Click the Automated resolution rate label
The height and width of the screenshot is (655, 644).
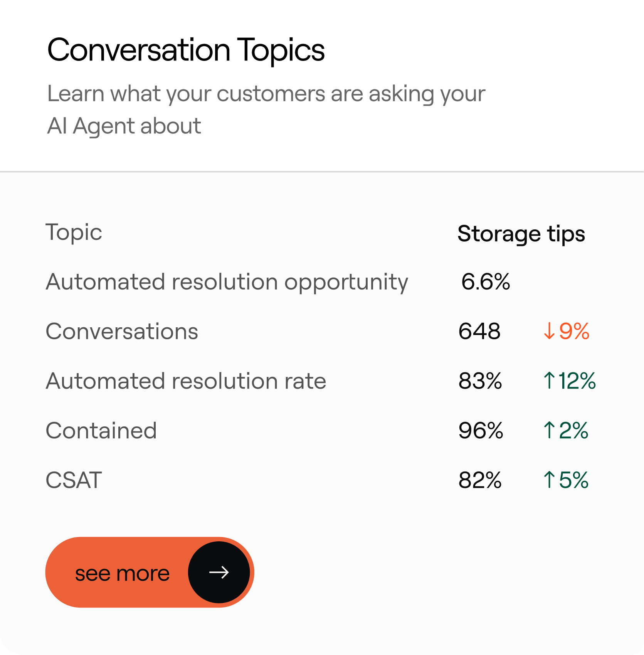(185, 381)
